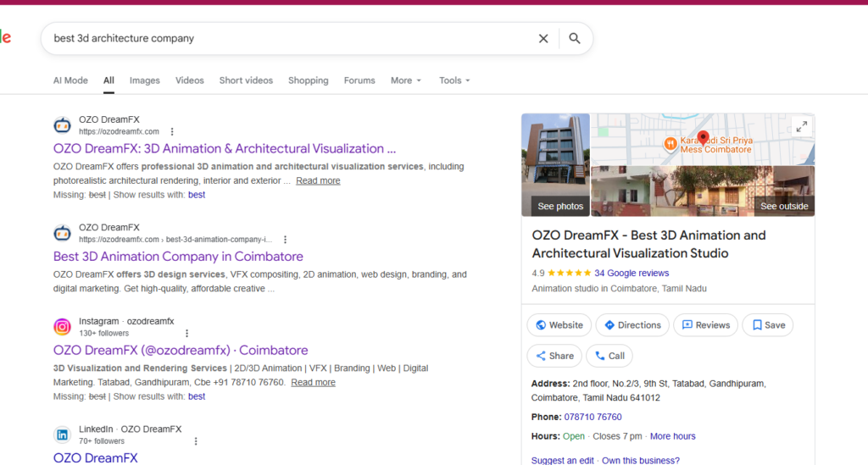Click Read more in Instagram result snippet
868x465 pixels.
[313, 383]
